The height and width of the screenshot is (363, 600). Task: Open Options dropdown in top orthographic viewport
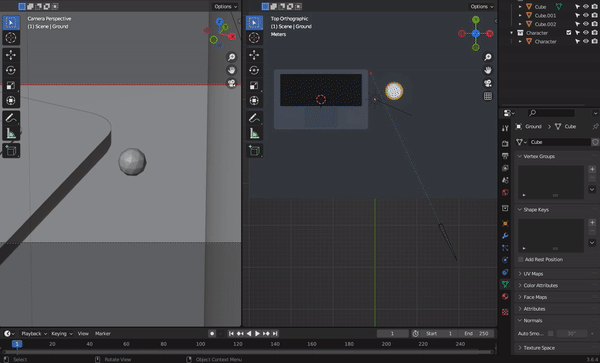coord(481,7)
